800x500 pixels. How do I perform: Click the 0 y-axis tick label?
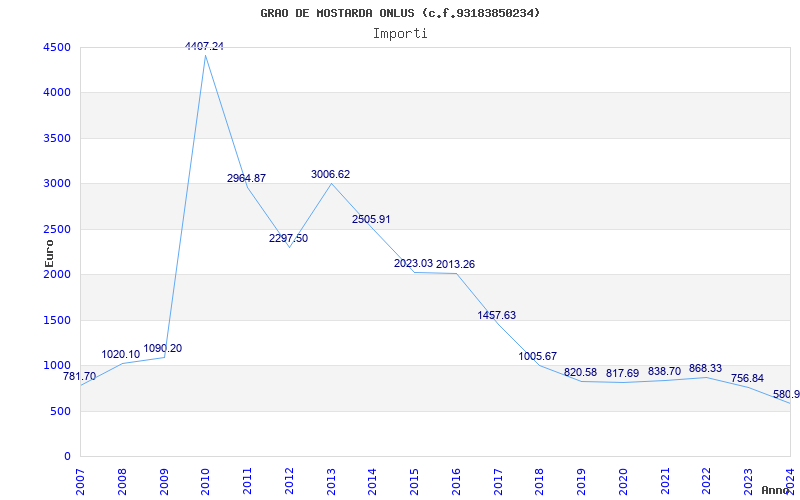pyautogui.click(x=67, y=457)
